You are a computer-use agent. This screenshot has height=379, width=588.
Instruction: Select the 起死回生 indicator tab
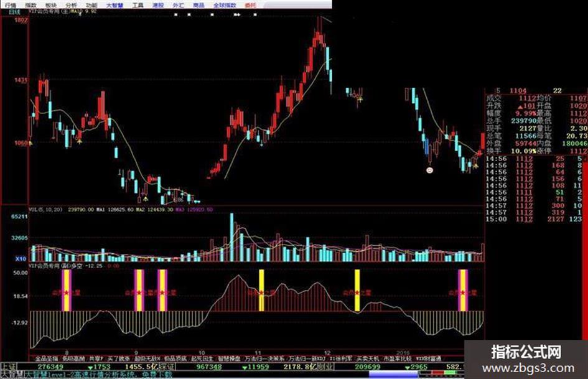coord(202,358)
